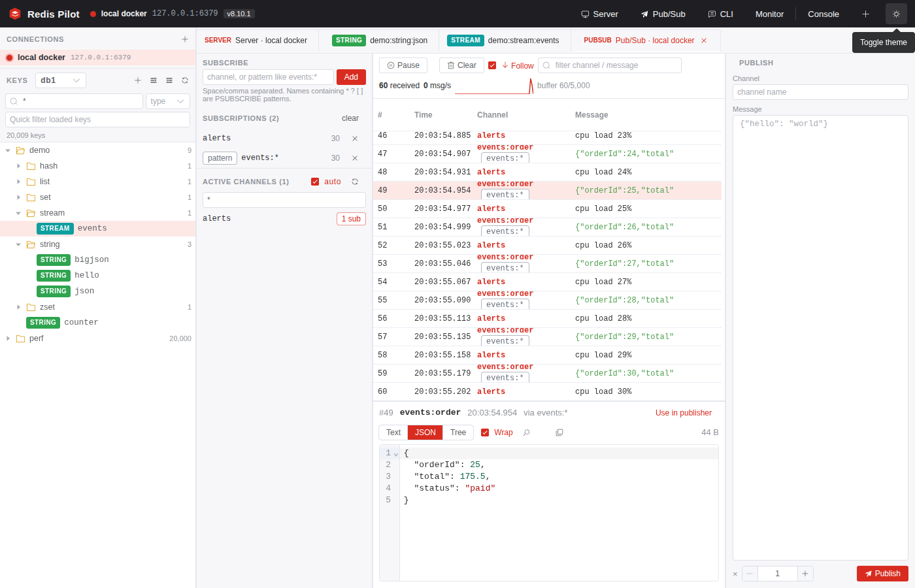Fold JSON at line 1 arrow
Viewport: 915px width, 588px height.
click(396, 454)
